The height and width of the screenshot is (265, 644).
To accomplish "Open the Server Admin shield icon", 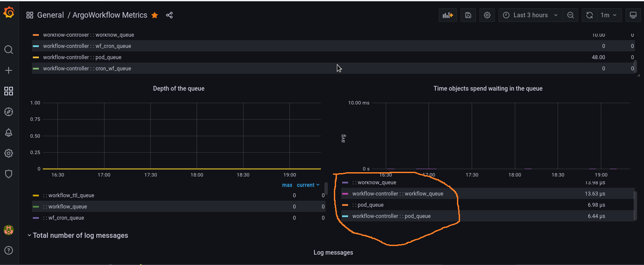I will [9, 174].
